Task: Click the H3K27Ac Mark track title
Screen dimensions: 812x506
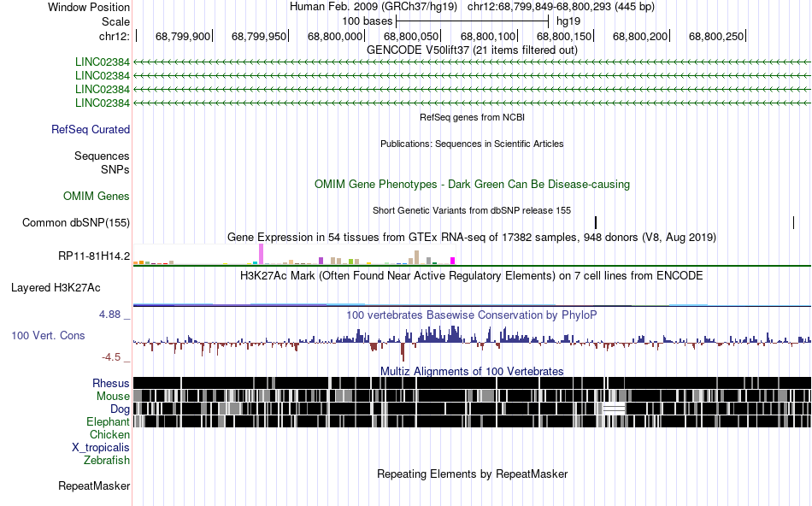Action: pyautogui.click(x=472, y=275)
